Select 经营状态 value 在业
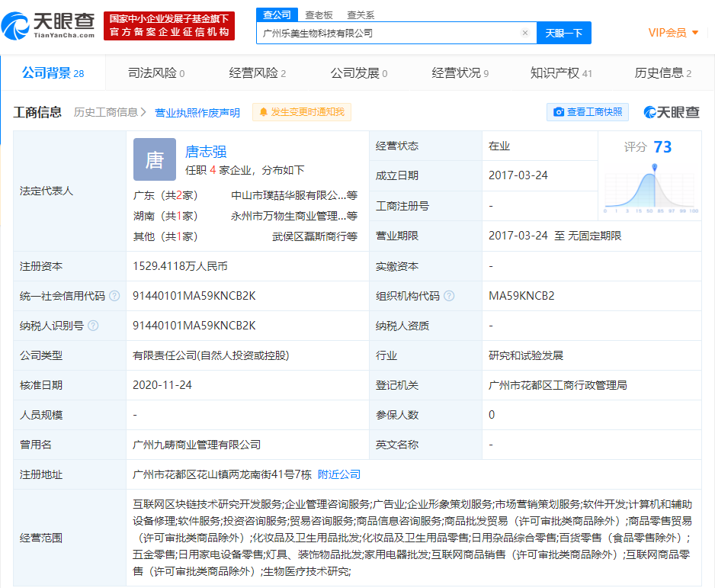715x588 pixels. (x=499, y=146)
